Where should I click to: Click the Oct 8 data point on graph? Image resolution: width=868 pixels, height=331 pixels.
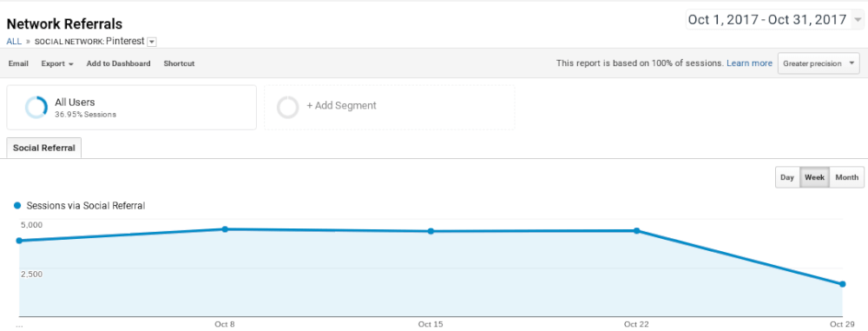[x=225, y=229]
